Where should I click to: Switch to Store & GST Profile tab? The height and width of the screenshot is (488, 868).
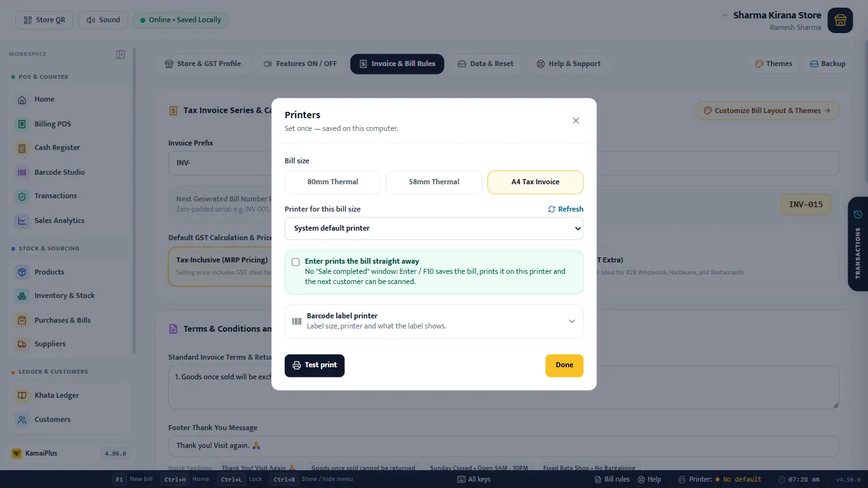pos(203,64)
